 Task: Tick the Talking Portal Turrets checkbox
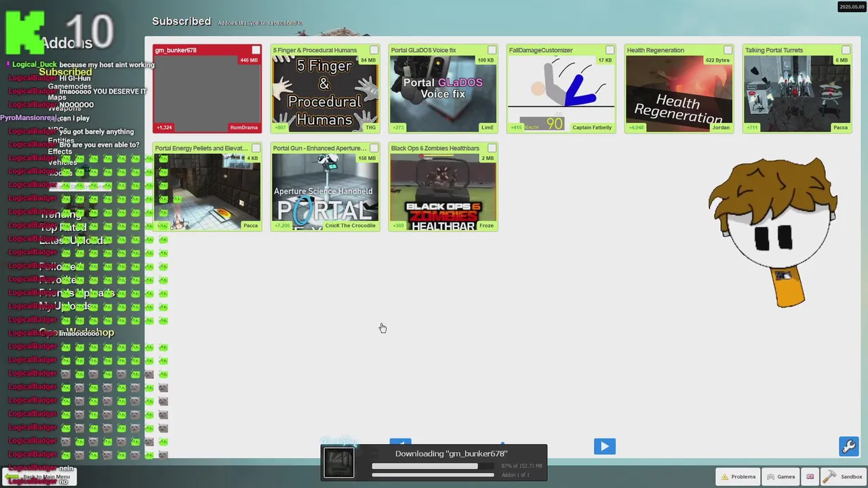846,50
